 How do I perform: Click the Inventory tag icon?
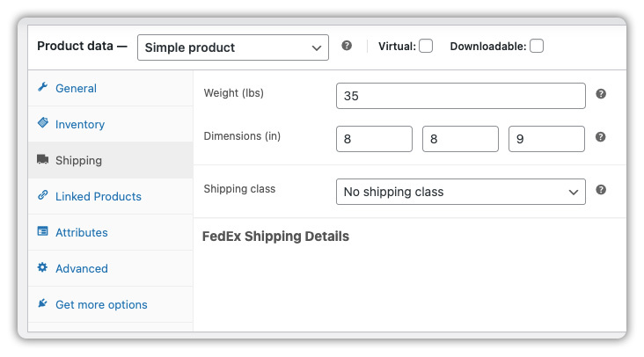tap(43, 123)
